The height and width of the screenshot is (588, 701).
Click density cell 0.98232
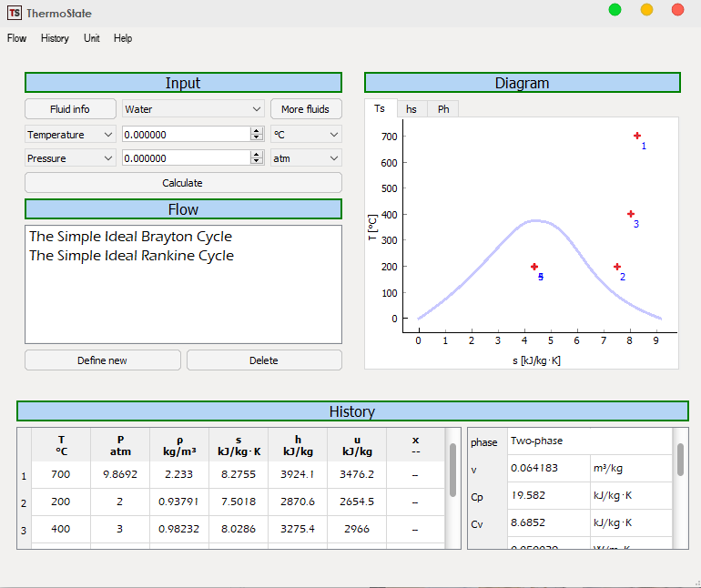(179, 529)
